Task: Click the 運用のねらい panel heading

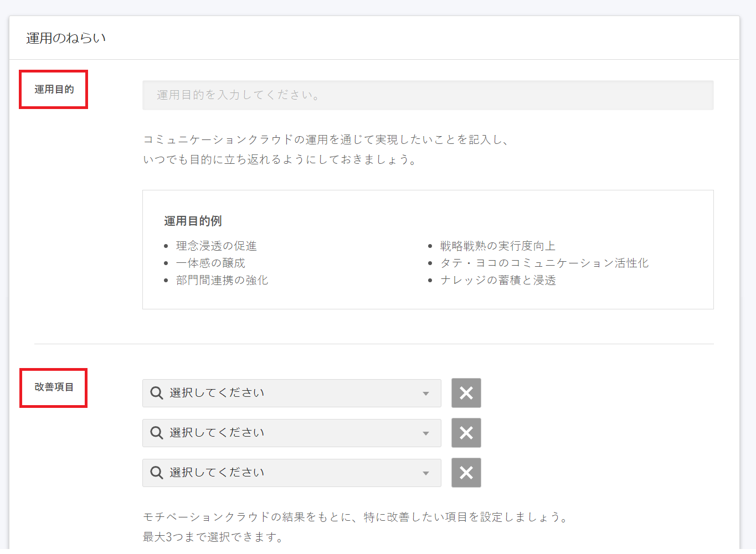Action: point(66,38)
